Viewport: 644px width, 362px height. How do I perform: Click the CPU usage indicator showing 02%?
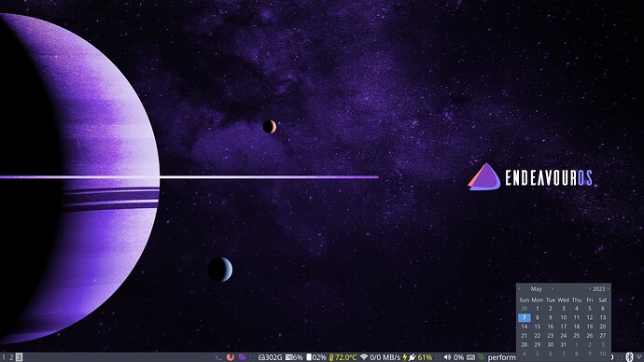click(316, 357)
